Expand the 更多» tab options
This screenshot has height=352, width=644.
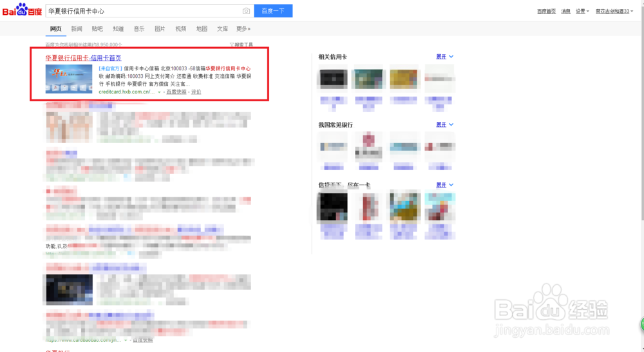click(243, 29)
